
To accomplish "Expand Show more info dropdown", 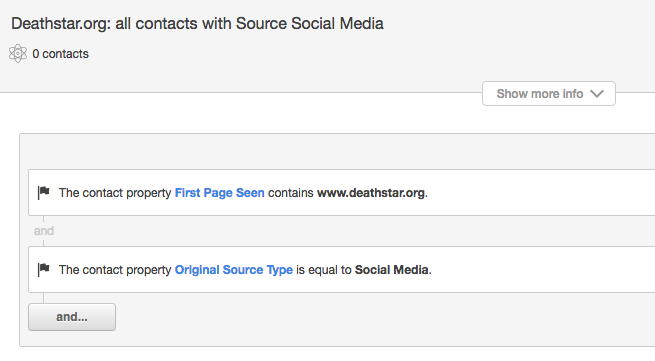I will click(x=548, y=94).
